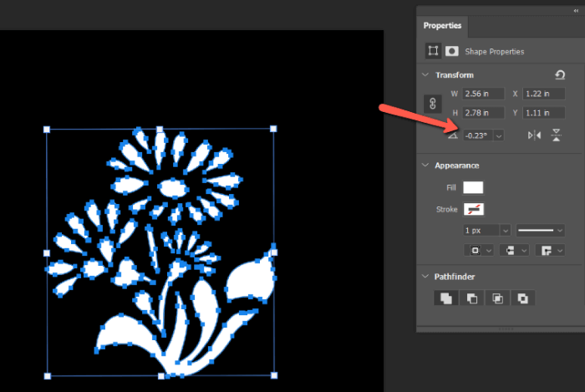Click the mask icon beside Shape Properties
This screenshot has width=585, height=392.
pyautogui.click(x=451, y=51)
